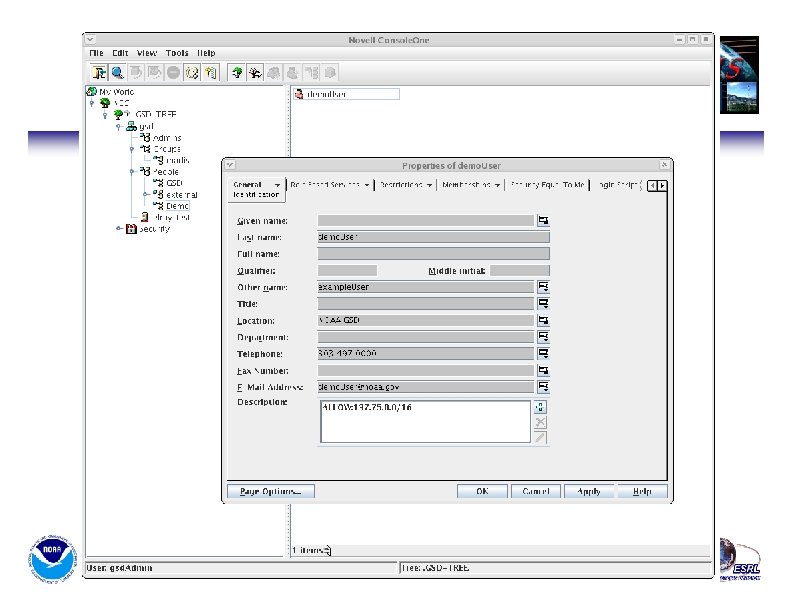792x612 pixels.
Task: Open multi-value editor beside Department field
Action: click(543, 337)
